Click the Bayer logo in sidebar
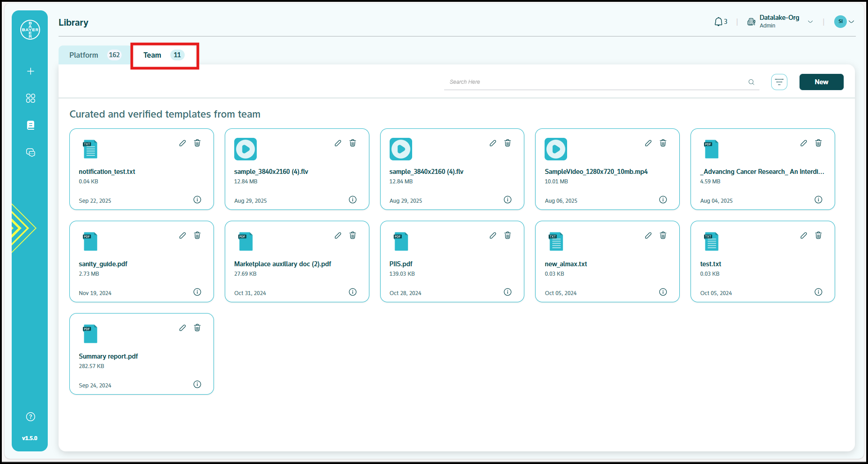868x464 pixels. (x=30, y=30)
